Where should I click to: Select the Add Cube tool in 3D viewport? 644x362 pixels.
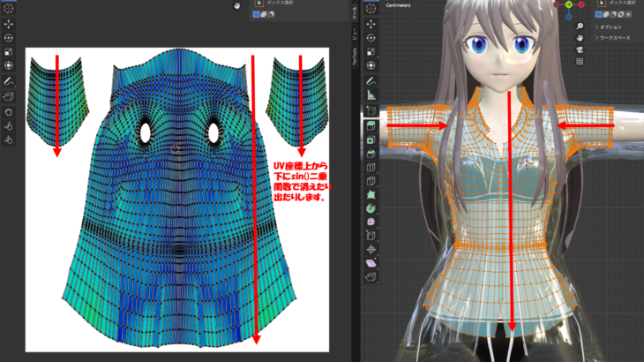[371, 109]
